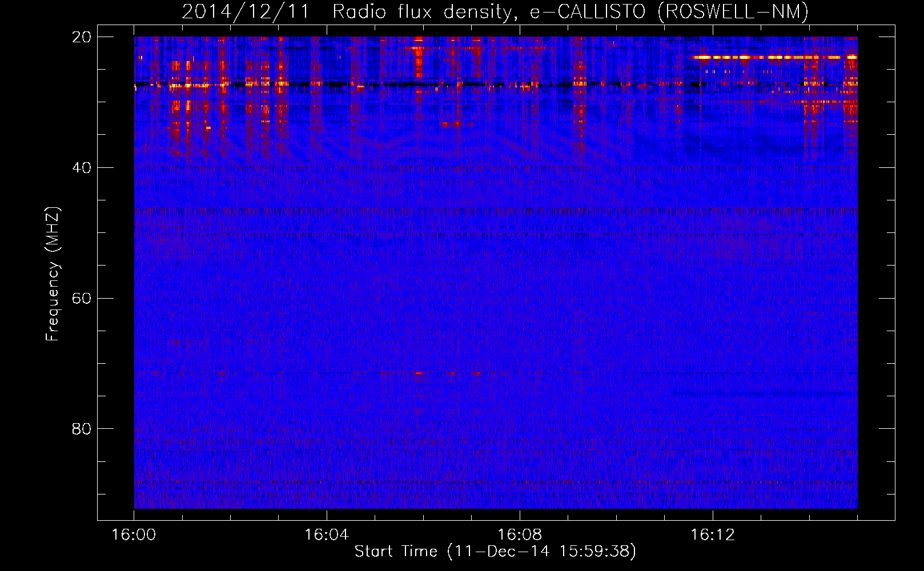Click the '16:00' time tick label

click(x=134, y=535)
